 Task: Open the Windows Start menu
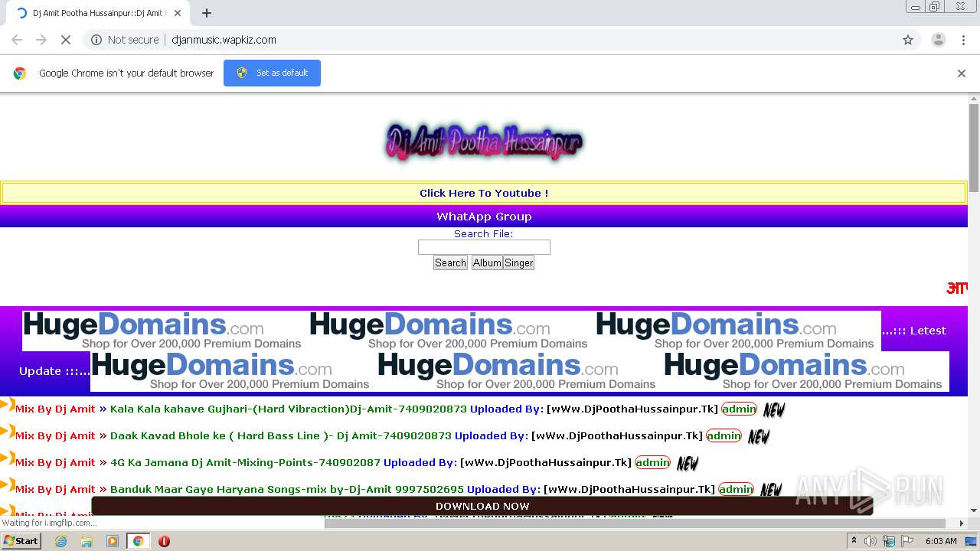click(21, 540)
